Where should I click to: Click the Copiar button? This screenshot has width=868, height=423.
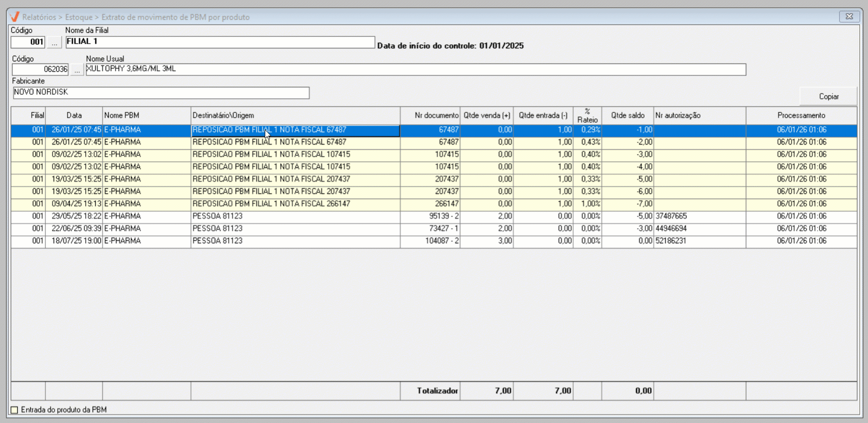tap(828, 97)
